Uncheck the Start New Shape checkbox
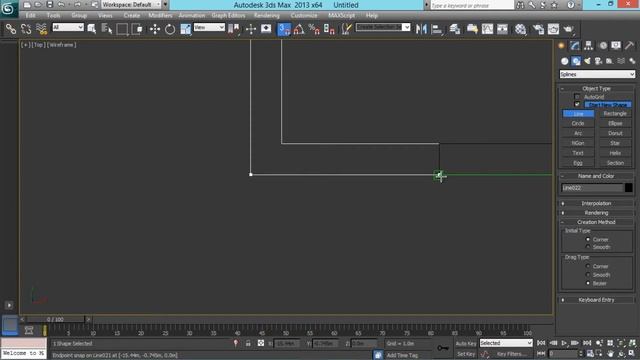Screen dimensions: 640x360 (x=577, y=104)
